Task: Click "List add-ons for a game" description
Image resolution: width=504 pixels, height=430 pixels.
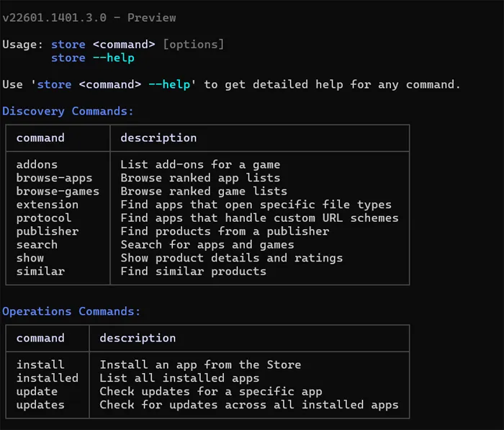Action: point(200,164)
